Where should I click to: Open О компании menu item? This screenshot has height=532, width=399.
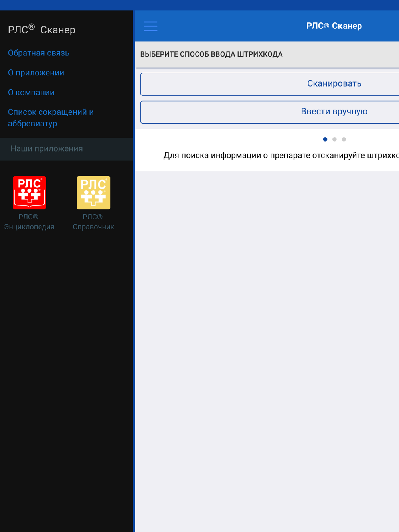31,93
